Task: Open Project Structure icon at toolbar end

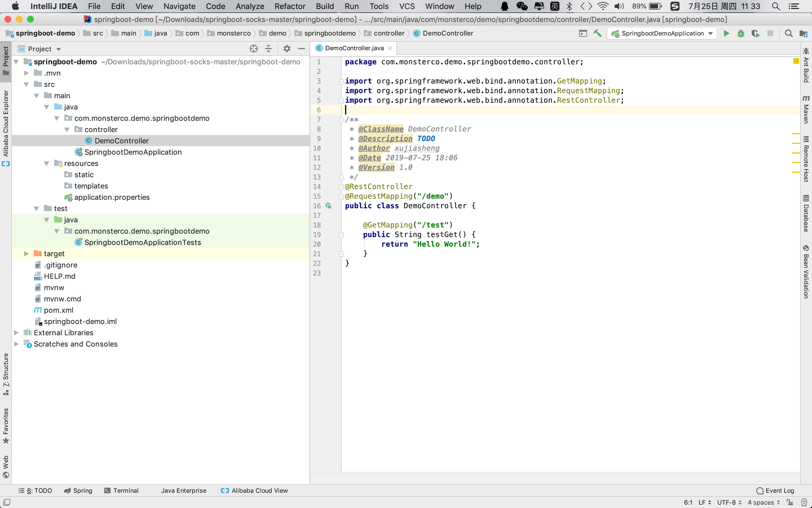Action: [803, 33]
